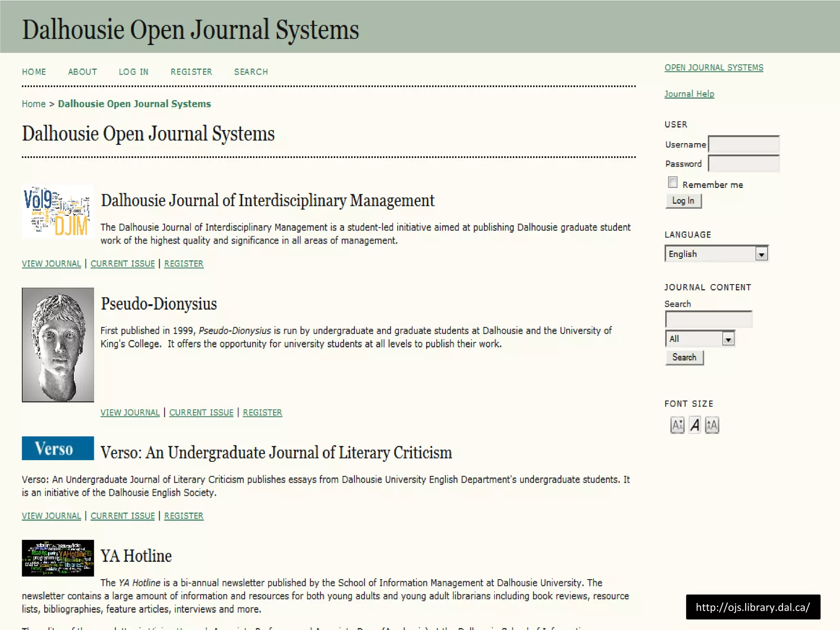Click the site banner title Dalhousie Open Journal Systems
840x630 pixels.
[x=191, y=30]
